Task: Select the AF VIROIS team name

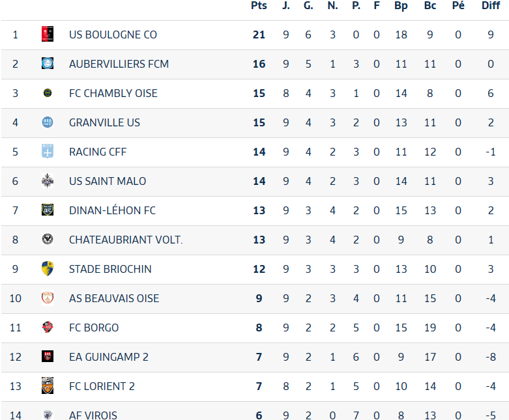Action: coord(93,415)
